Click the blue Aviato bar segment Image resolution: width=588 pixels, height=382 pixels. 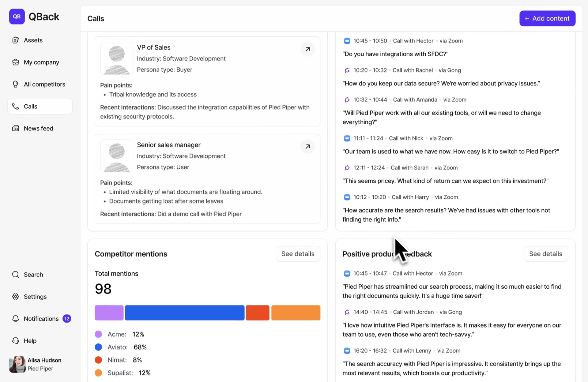point(184,313)
